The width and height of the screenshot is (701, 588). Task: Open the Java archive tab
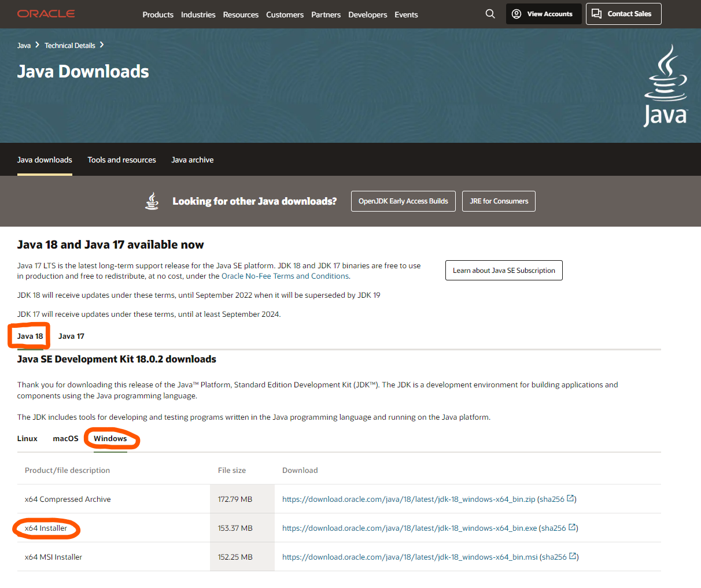[192, 160]
